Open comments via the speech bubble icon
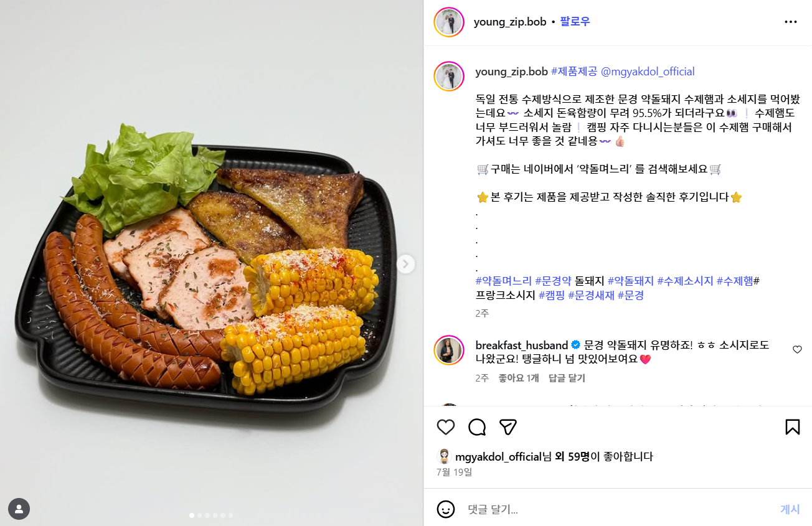Image resolution: width=812 pixels, height=526 pixels. point(477,427)
